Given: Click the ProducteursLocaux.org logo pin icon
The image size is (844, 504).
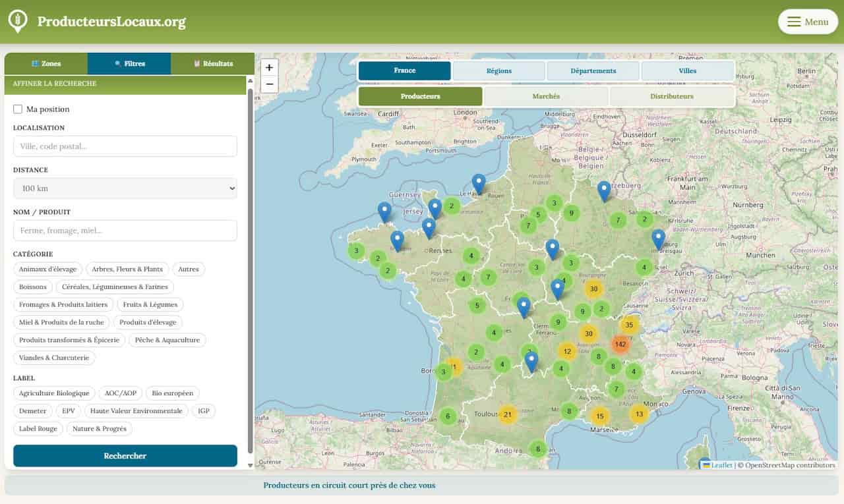Looking at the screenshot, I should click(x=17, y=21).
